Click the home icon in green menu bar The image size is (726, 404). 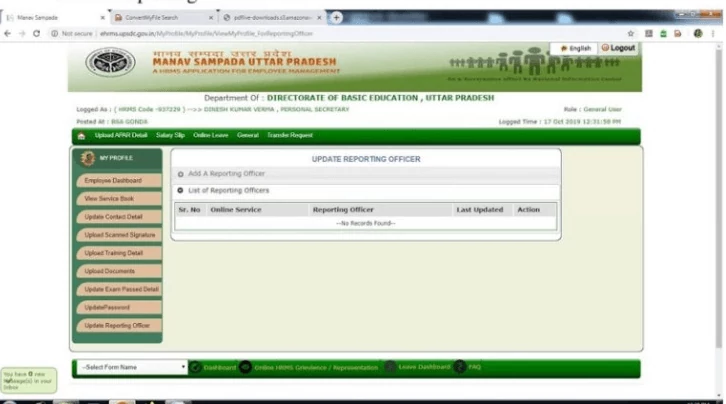pos(81,135)
